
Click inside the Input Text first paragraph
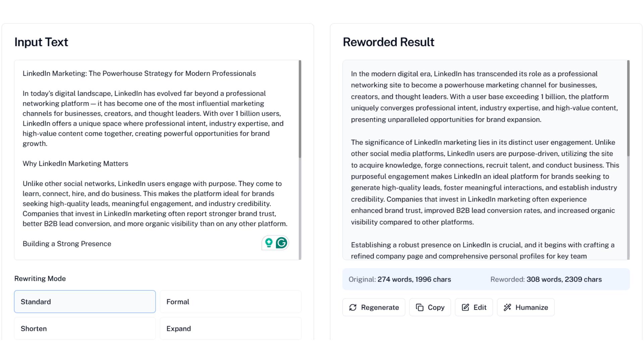pyautogui.click(x=153, y=118)
